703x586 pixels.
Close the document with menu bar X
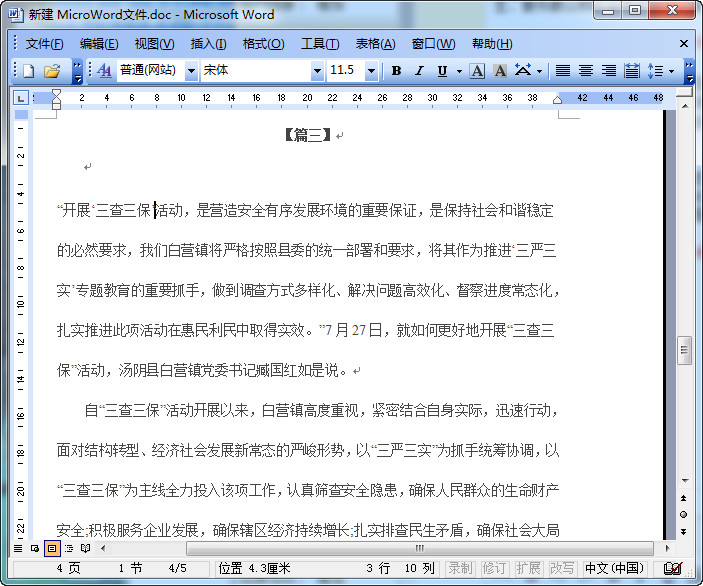coord(683,43)
